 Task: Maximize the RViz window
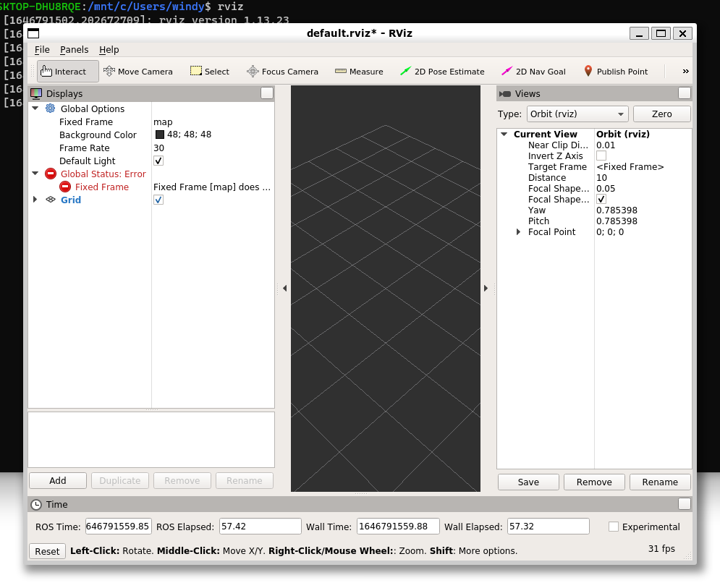coord(661,33)
